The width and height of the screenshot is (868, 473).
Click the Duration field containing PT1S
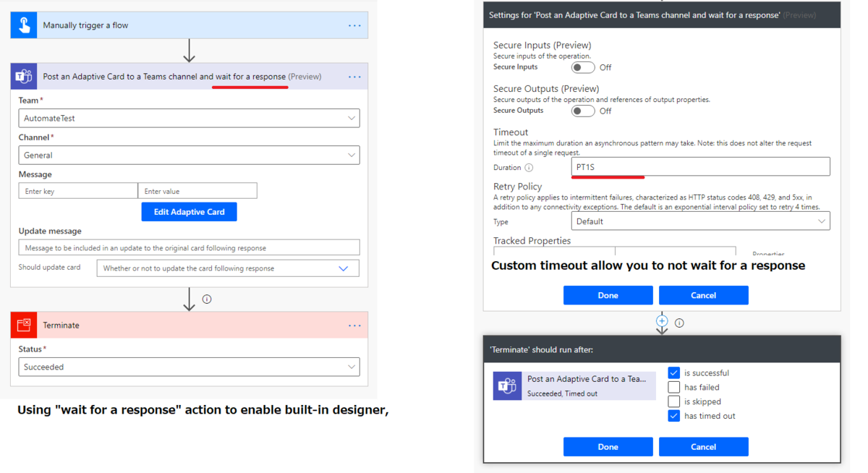tap(701, 166)
